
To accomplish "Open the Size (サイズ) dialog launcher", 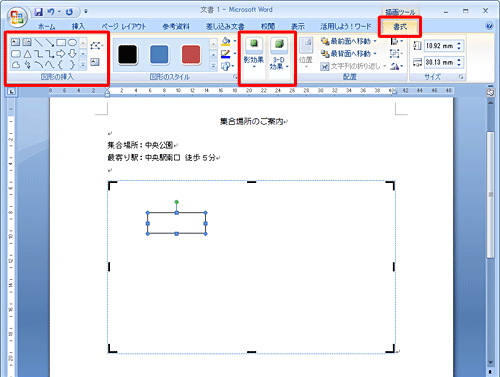I will pyautogui.click(x=461, y=77).
